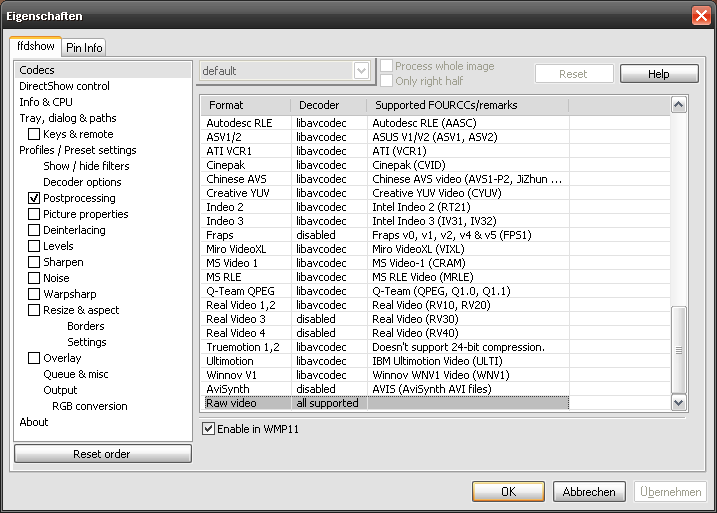Open the default preset dropdown
Viewport: 717px width, 513px height.
[361, 71]
